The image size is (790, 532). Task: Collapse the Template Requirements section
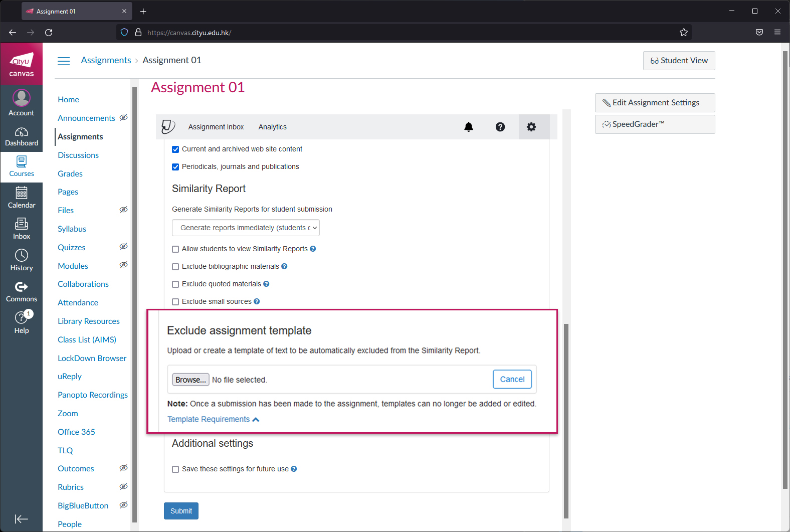213,419
